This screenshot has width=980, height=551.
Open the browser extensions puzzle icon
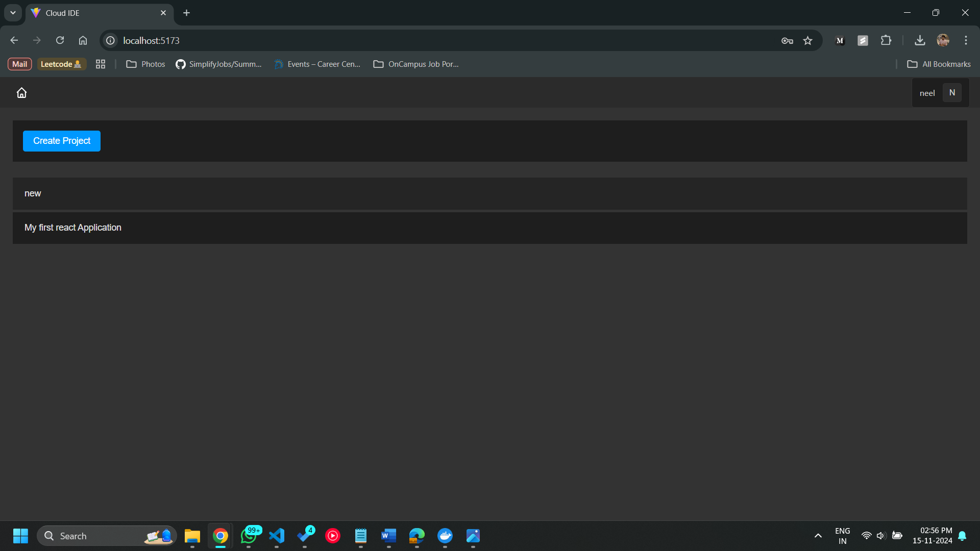(x=886, y=40)
